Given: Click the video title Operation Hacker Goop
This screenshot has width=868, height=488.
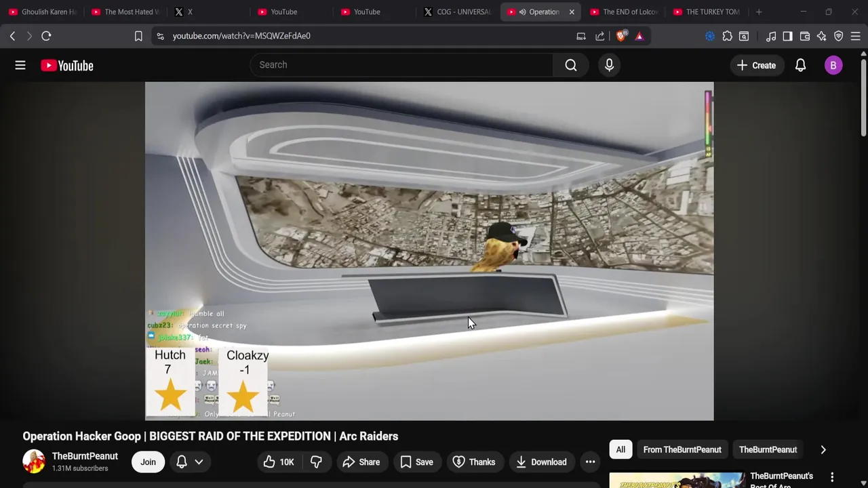Looking at the screenshot, I should (x=210, y=436).
